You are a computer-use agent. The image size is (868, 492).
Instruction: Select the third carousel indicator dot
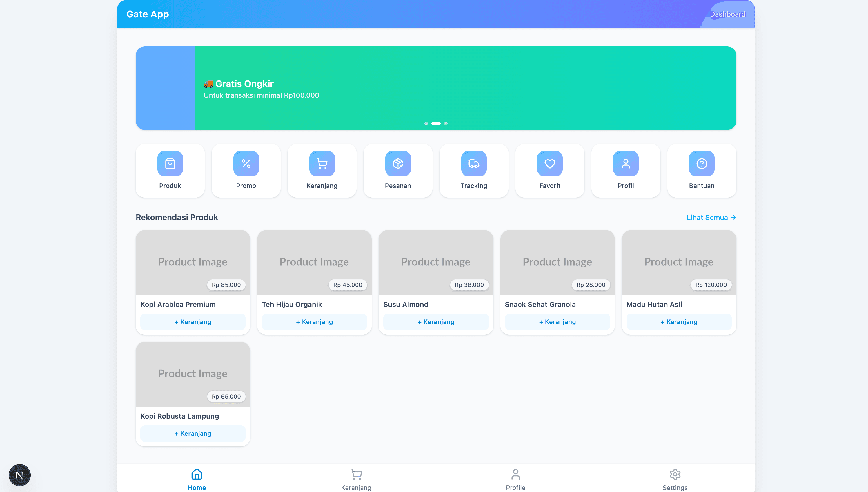click(446, 124)
